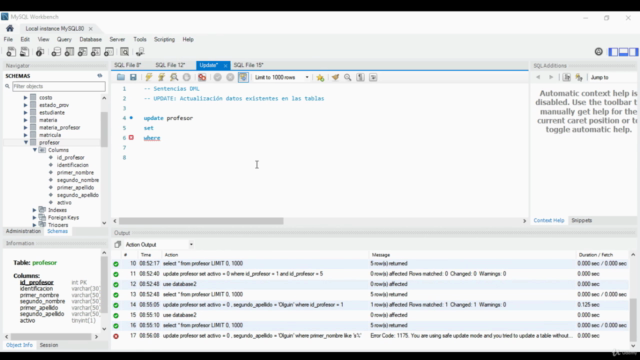Collapse the profesor table node
640x360 pixels.
[x=26, y=142]
